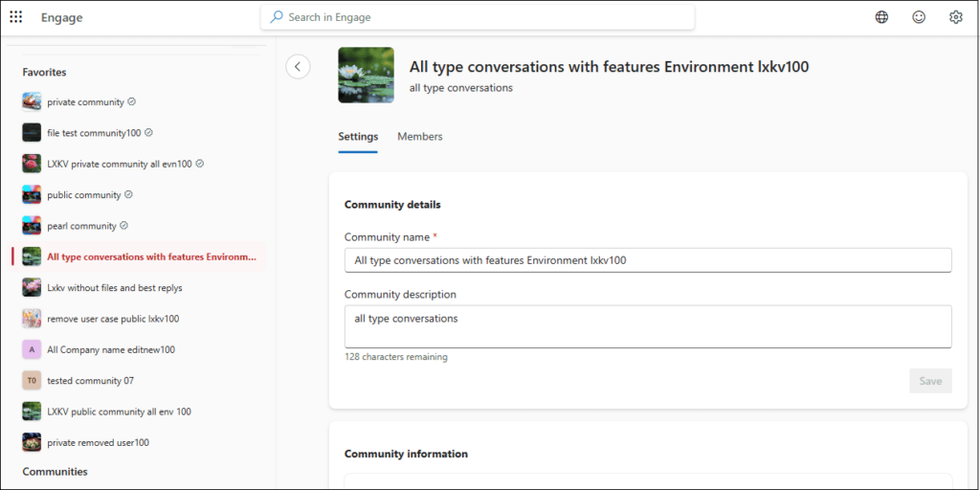Click the 'Favorites' section heading
980x490 pixels.
44,72
